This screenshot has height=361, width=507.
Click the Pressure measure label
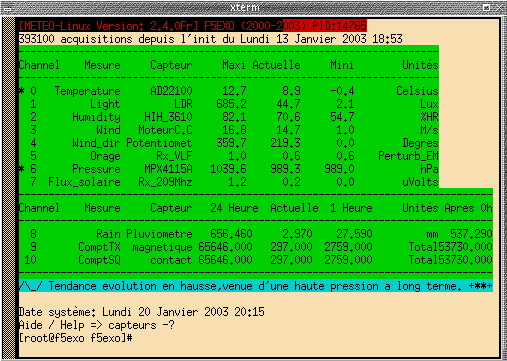[x=97, y=169]
